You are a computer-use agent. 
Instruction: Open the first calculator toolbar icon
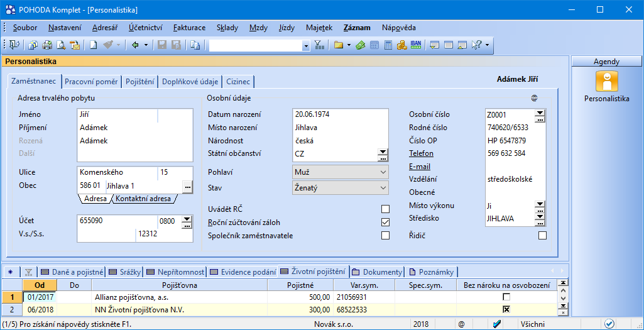click(374, 45)
